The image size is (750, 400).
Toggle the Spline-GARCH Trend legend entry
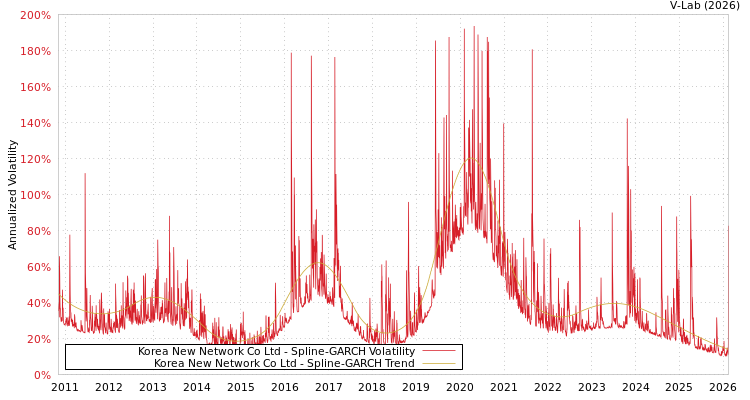283,364
